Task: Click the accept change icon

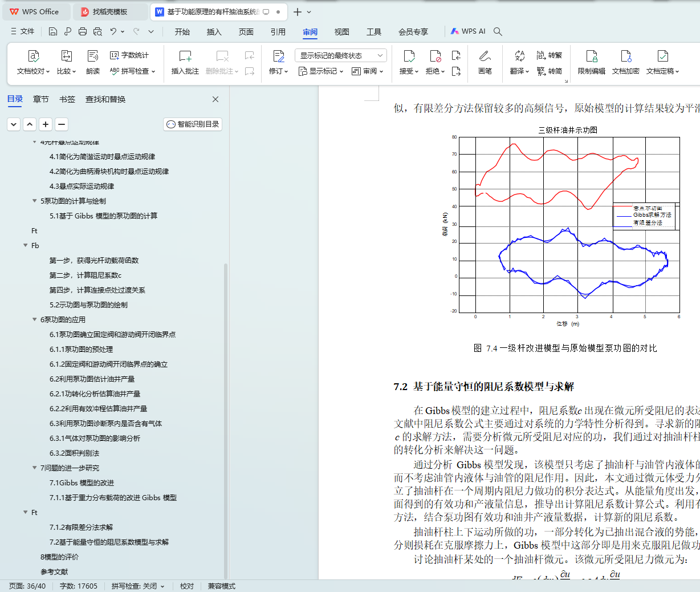Action: (409, 56)
